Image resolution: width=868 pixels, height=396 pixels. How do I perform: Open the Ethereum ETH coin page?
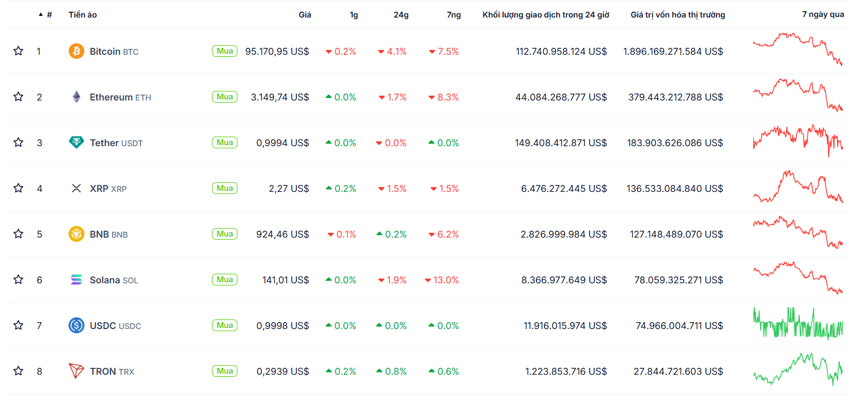coord(121,97)
